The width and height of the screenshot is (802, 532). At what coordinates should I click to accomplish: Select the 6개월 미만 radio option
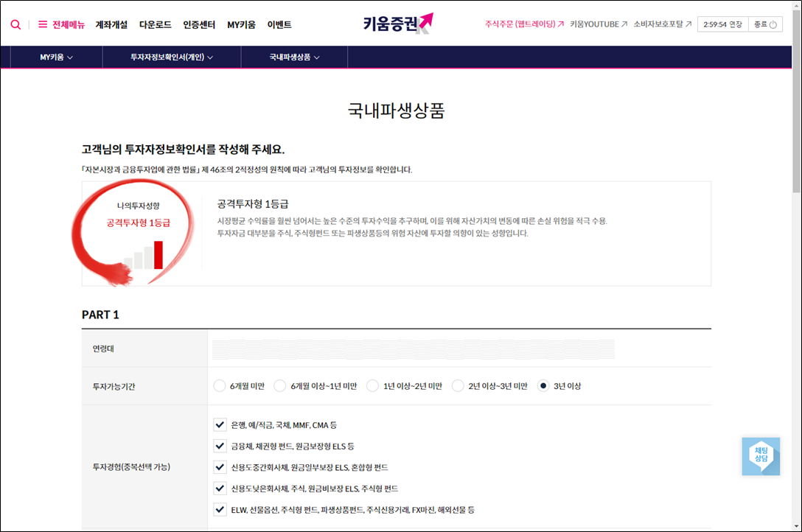219,386
